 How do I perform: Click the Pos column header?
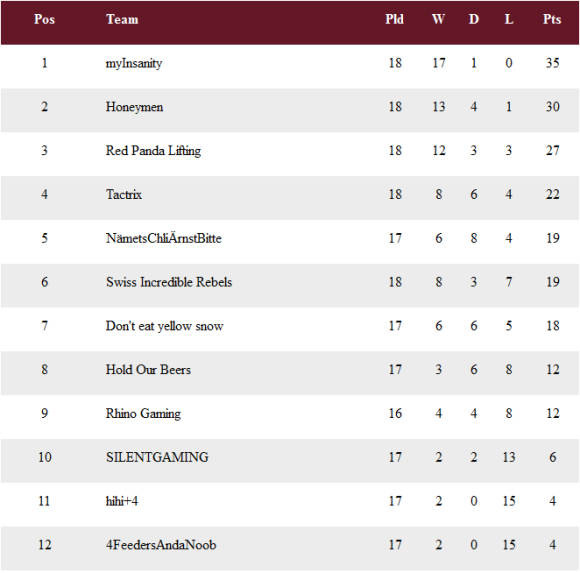pyautogui.click(x=44, y=19)
